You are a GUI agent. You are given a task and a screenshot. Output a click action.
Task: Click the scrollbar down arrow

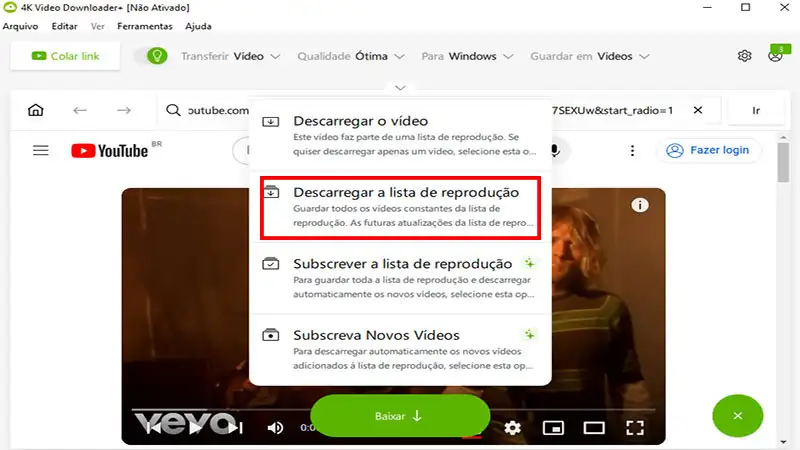784,442
